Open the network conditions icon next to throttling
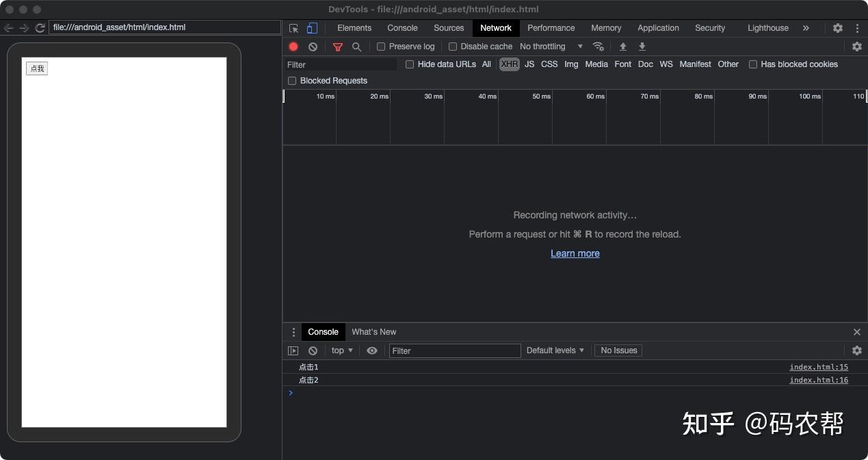The height and width of the screenshot is (460, 868). [598, 46]
